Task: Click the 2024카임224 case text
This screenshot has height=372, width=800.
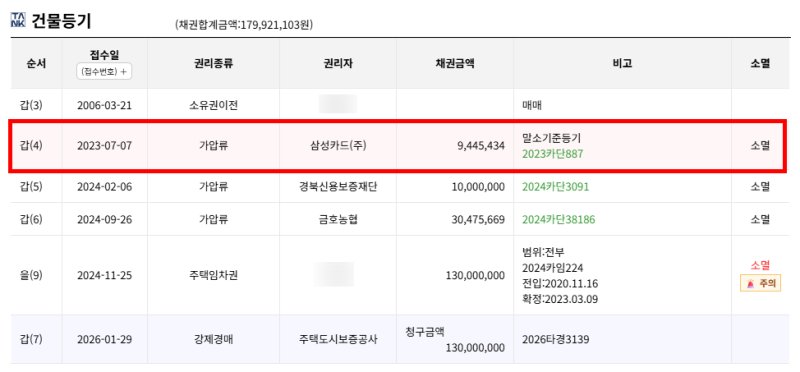Action: point(553,268)
